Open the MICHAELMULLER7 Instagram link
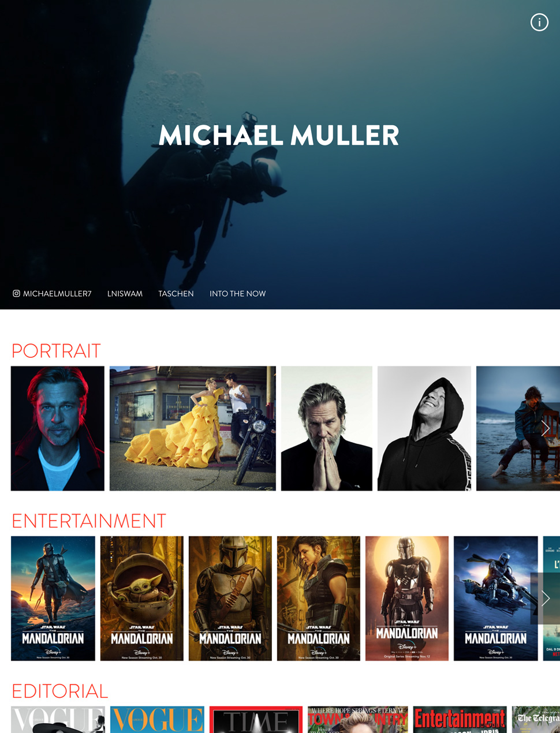Viewport: 560px width, 733px height. (x=52, y=294)
